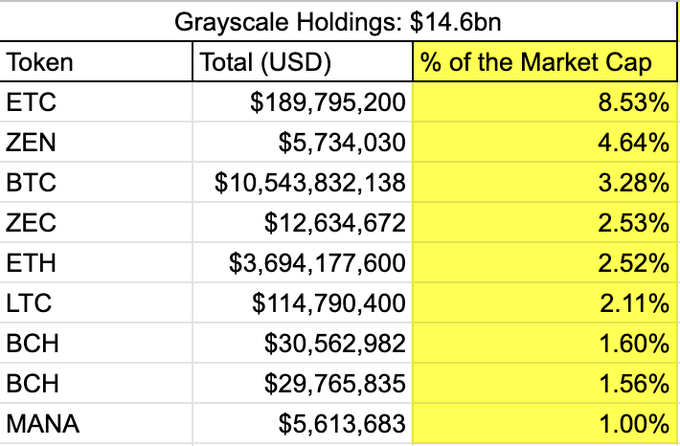Select the Total (USD) header cell
The image size is (680, 446).
[x=302, y=62]
